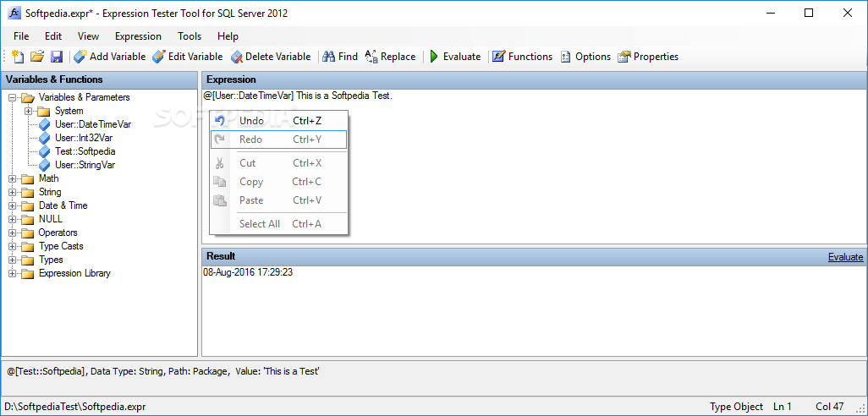Click the Math folder icon
The width and height of the screenshot is (868, 416).
tap(28, 178)
